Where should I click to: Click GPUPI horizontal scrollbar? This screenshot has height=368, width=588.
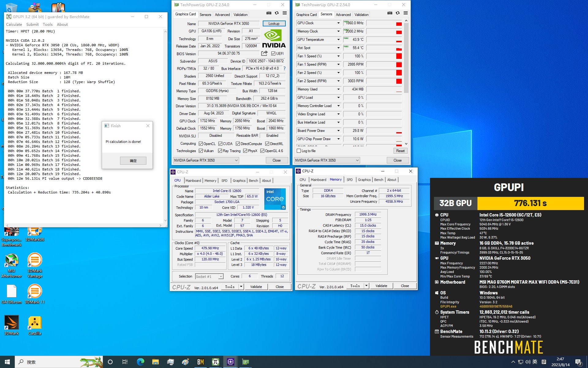click(x=84, y=225)
